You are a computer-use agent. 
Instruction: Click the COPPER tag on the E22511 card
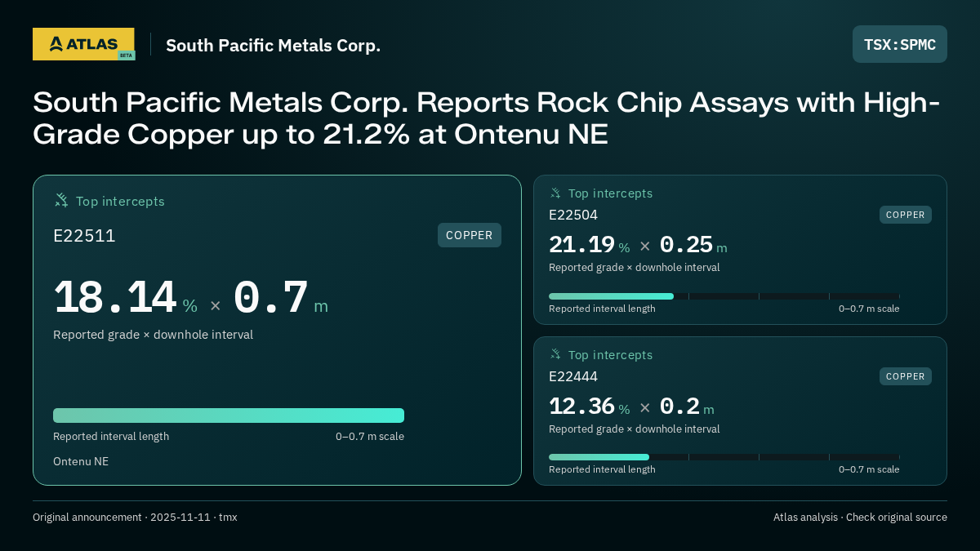470,235
